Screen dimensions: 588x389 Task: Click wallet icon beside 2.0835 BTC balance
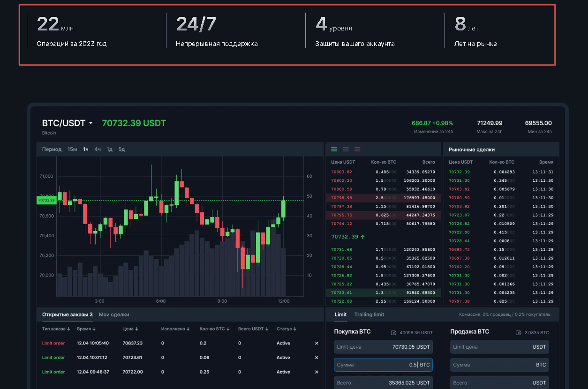coord(518,333)
